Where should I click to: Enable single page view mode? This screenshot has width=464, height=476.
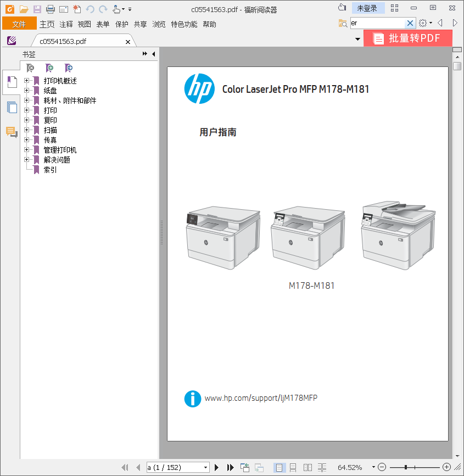279,468
